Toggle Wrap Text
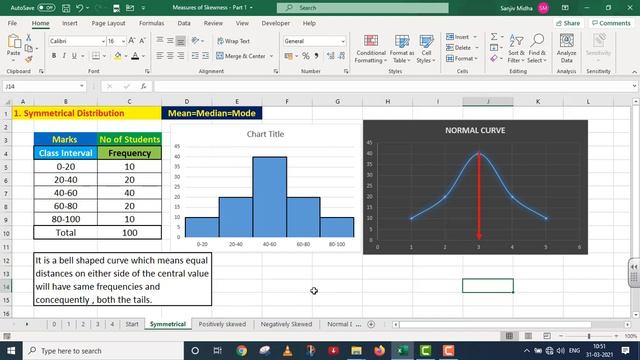Viewport: 640px width, 360px height. point(233,41)
